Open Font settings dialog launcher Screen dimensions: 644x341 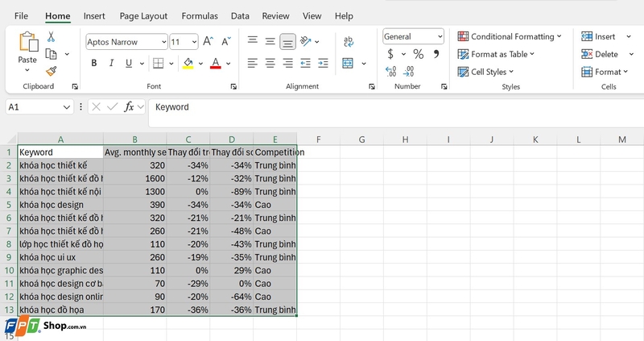point(233,86)
